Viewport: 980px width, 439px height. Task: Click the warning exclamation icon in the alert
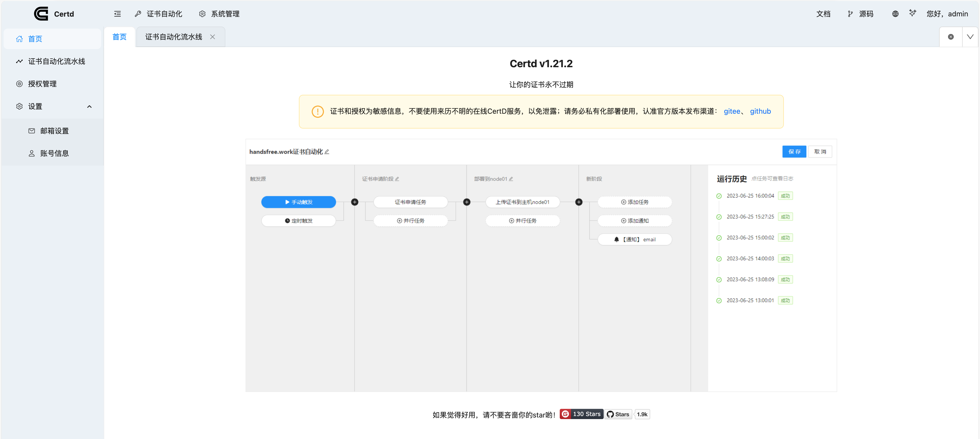tap(318, 111)
